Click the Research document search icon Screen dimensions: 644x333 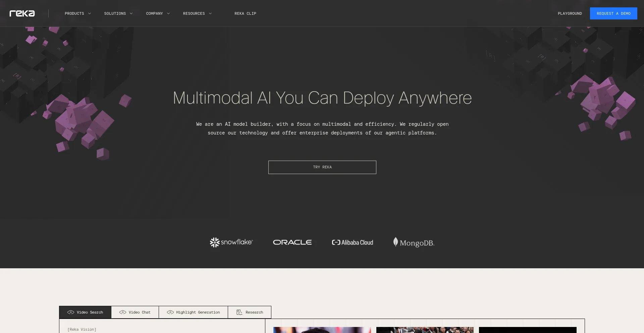(239, 312)
